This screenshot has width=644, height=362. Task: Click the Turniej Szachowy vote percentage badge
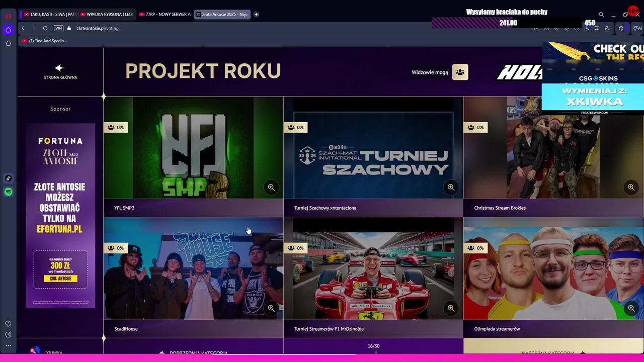click(x=295, y=127)
